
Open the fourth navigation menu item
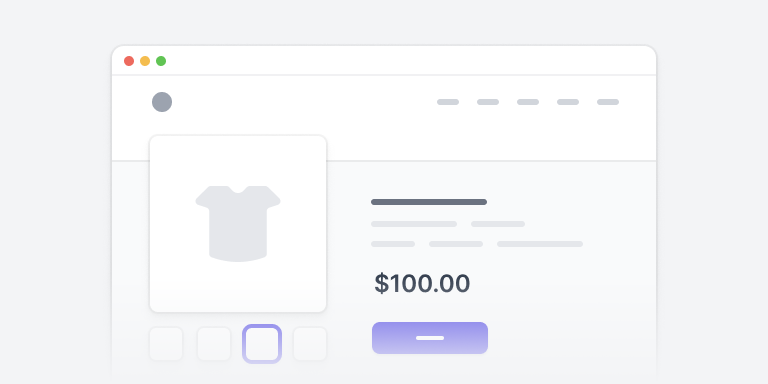(568, 102)
